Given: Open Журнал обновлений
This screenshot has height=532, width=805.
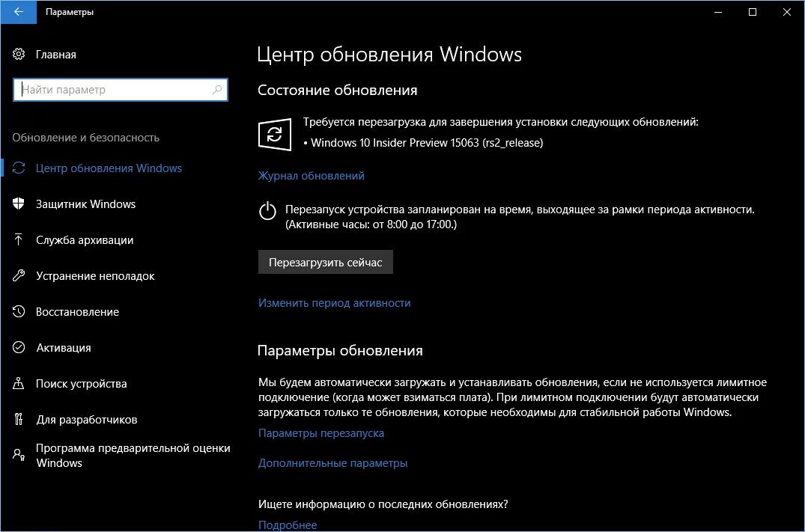Looking at the screenshot, I should 311,175.
